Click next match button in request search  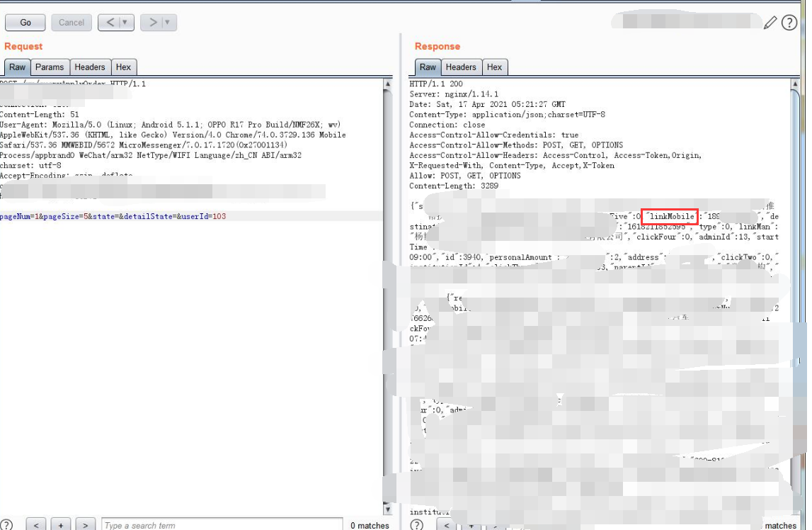pyautogui.click(x=86, y=524)
